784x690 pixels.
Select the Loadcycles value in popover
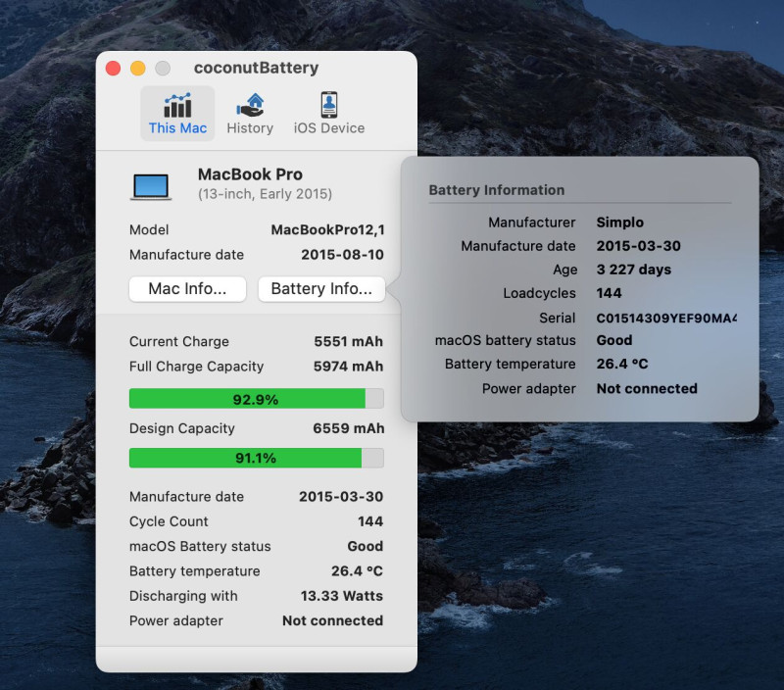(609, 293)
